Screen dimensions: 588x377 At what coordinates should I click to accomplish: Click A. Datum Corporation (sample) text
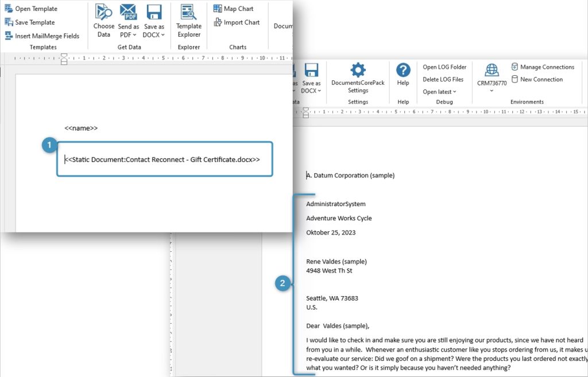pyautogui.click(x=350, y=176)
